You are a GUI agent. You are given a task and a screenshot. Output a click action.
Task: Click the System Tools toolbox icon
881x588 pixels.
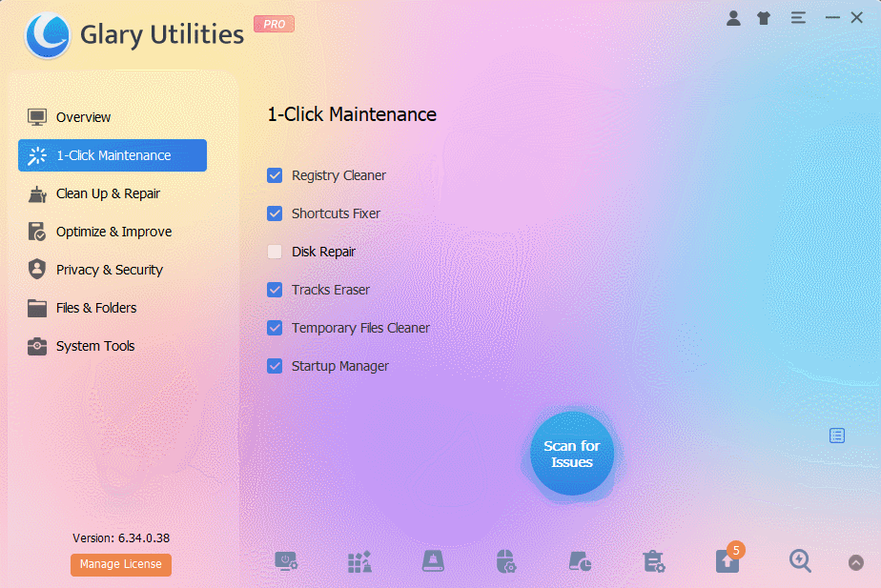pyautogui.click(x=37, y=346)
